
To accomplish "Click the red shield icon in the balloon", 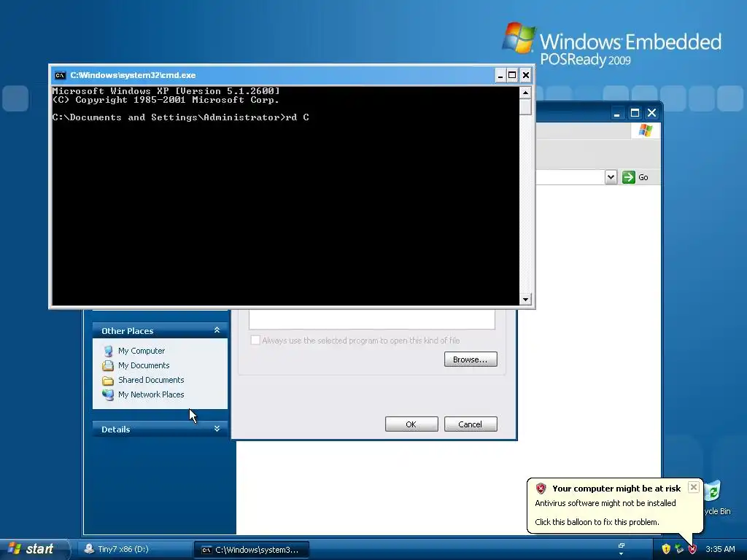I will (541, 488).
